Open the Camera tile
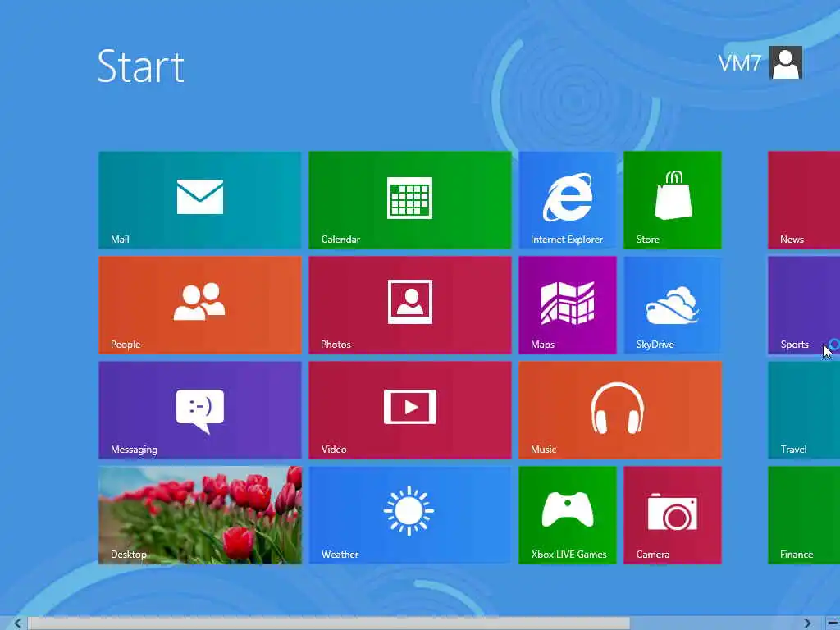The image size is (840, 630). pos(673,515)
